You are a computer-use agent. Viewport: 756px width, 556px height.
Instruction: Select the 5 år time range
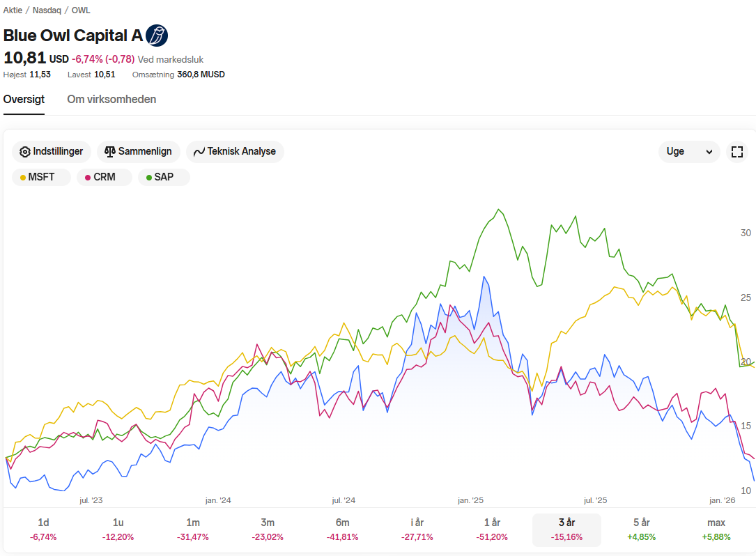[641, 530]
